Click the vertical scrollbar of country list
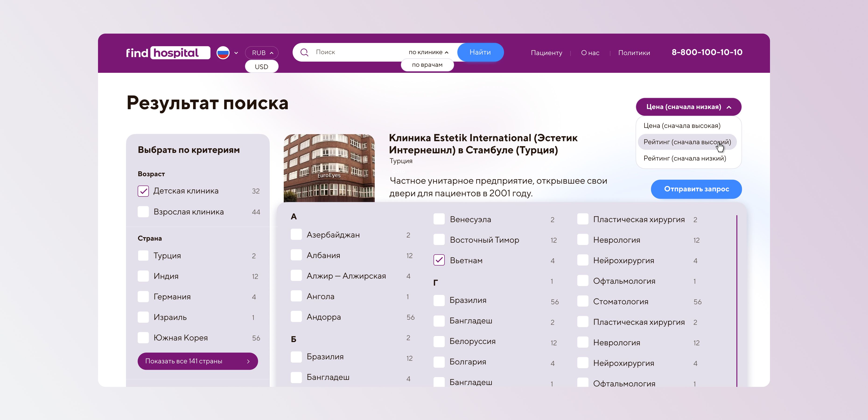The height and width of the screenshot is (420, 868). point(737,301)
